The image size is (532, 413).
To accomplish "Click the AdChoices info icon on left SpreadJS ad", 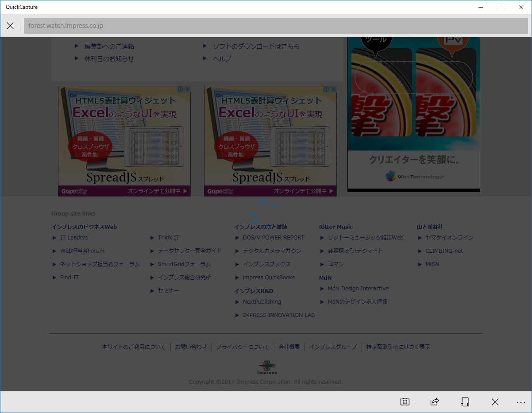I will click(181, 89).
